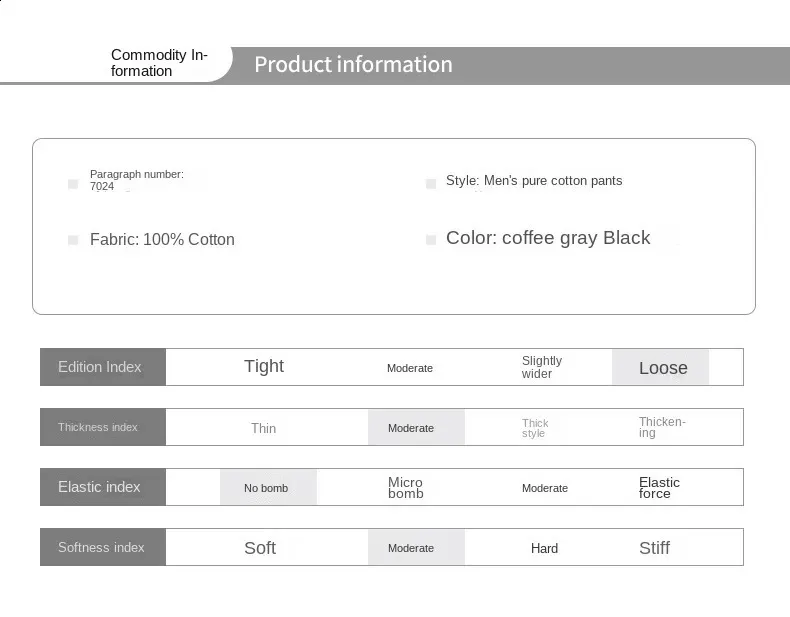Image resolution: width=790 pixels, height=617 pixels.
Task: Click the square bullet beside Style
Action: pos(431,183)
